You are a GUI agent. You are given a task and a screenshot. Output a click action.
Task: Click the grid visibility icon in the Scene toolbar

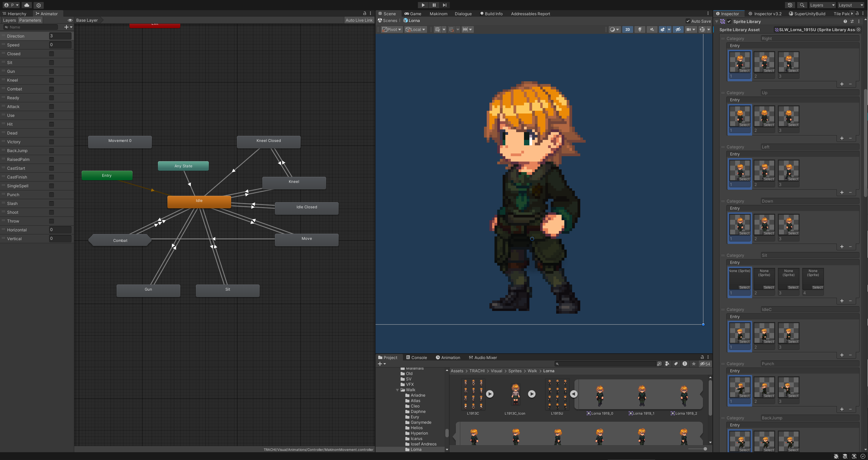(x=438, y=29)
